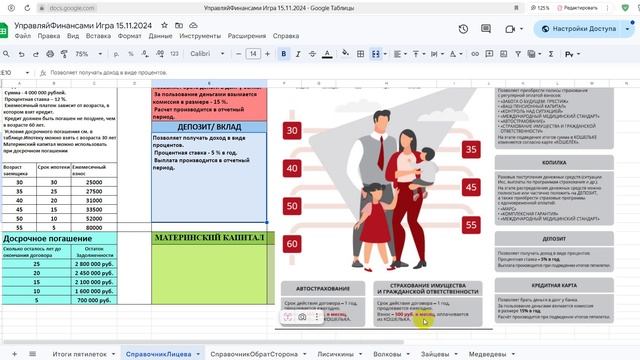Open comments panel icon
640x360 pixels.
pyautogui.click(x=486, y=29)
